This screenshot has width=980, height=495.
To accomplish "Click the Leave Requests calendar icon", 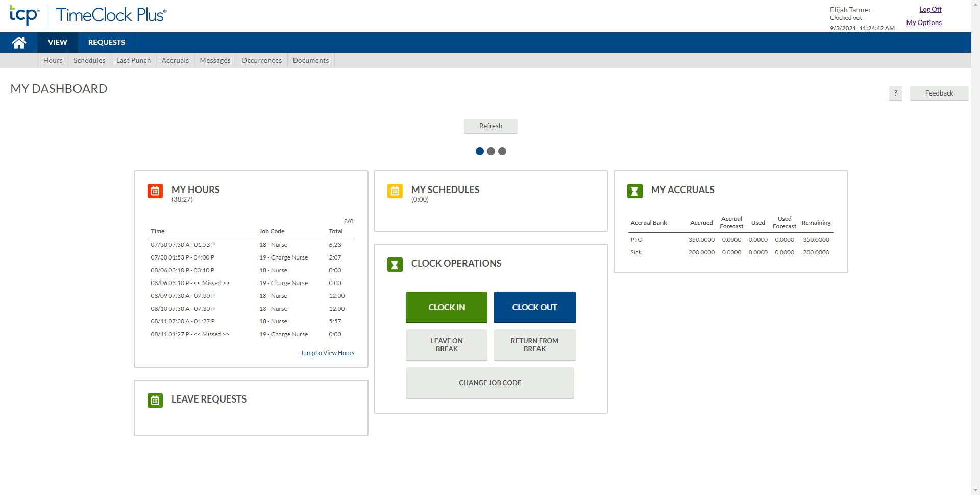I will tap(155, 400).
